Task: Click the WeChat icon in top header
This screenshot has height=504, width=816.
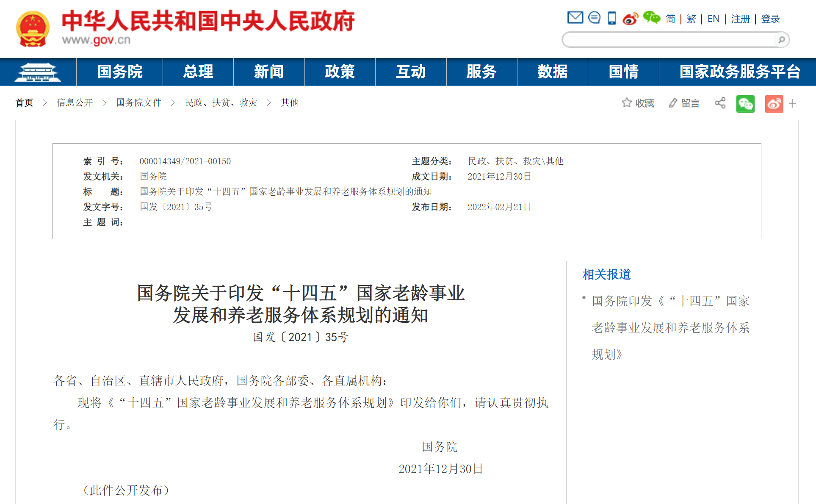Action: click(651, 18)
